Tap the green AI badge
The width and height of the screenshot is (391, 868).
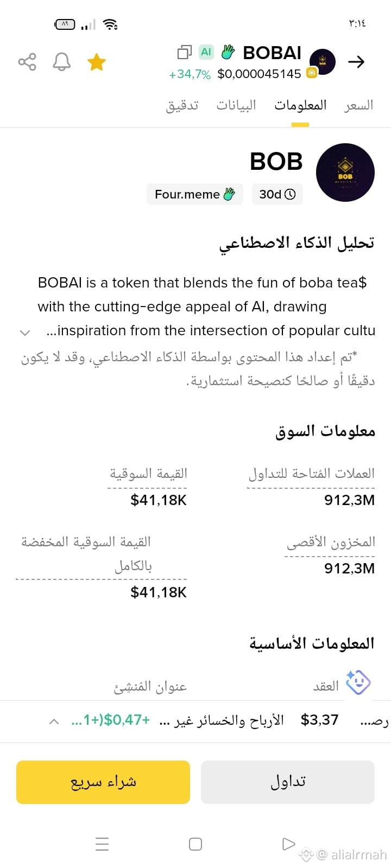(206, 52)
